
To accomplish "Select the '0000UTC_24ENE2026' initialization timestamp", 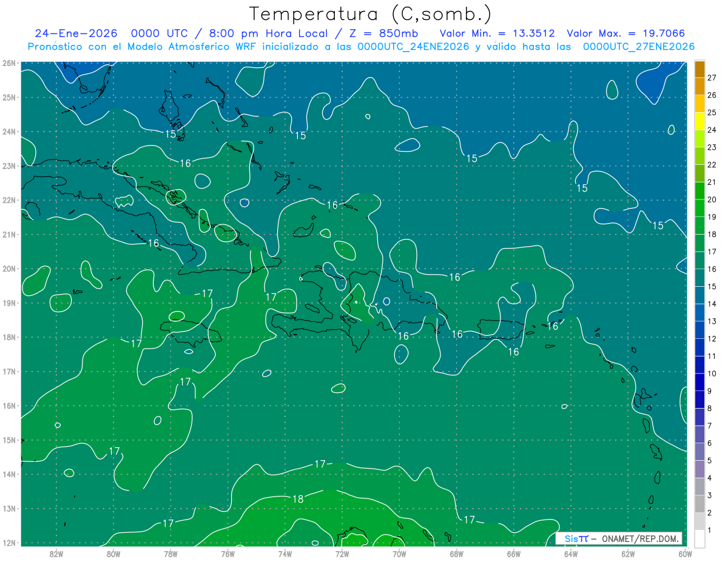I will click(413, 47).
